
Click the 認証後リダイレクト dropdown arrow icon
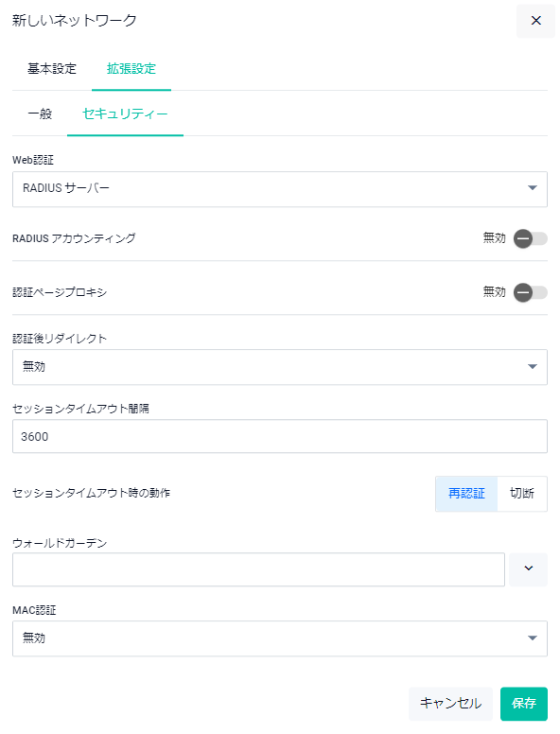click(532, 366)
